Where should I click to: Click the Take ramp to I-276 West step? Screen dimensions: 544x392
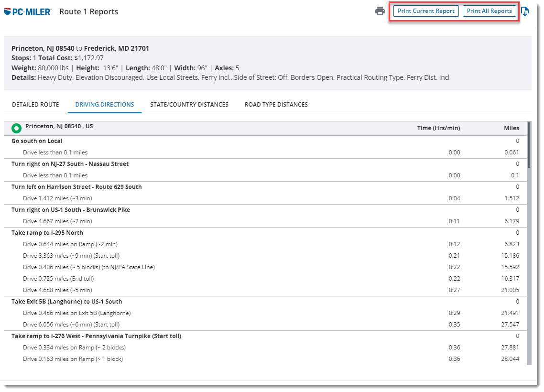click(96, 336)
